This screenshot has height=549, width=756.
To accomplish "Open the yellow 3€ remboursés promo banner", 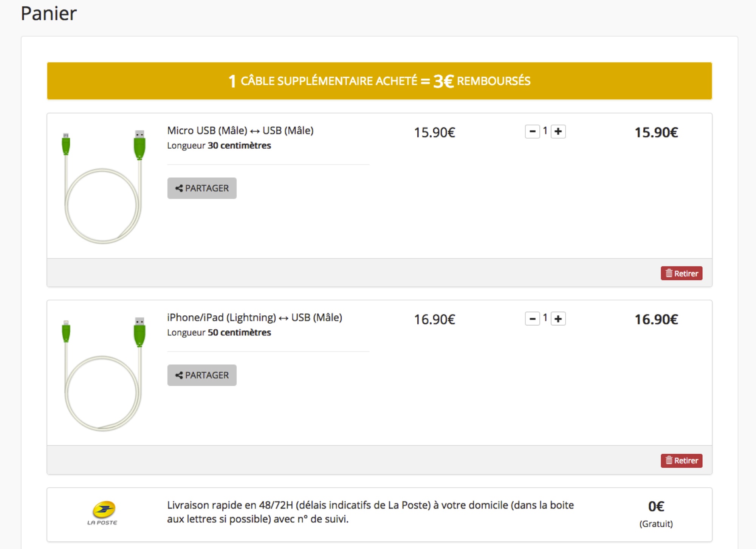I will [x=379, y=81].
